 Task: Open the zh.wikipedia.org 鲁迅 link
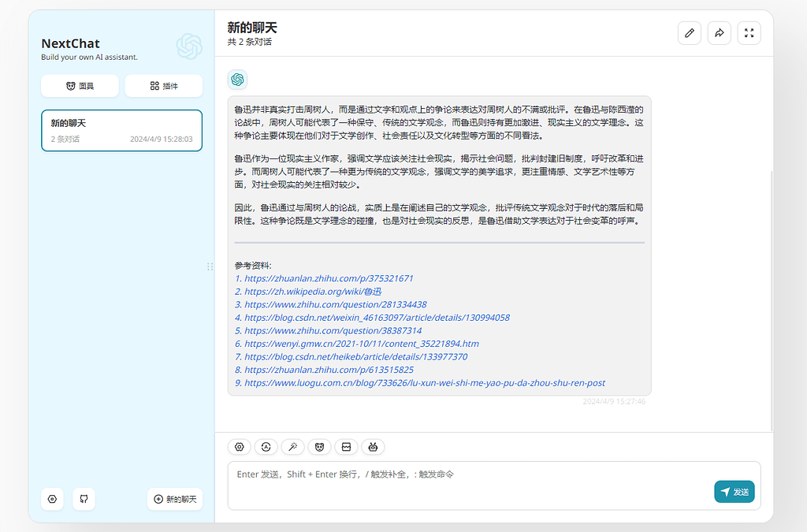tap(308, 292)
